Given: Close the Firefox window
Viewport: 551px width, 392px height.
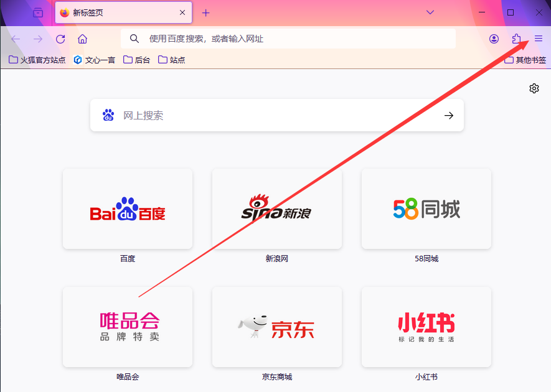Looking at the screenshot, I should tap(539, 12).
